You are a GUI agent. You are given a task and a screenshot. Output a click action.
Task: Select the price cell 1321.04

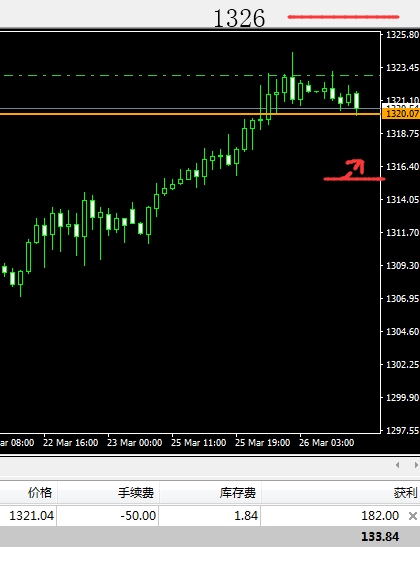(32, 516)
